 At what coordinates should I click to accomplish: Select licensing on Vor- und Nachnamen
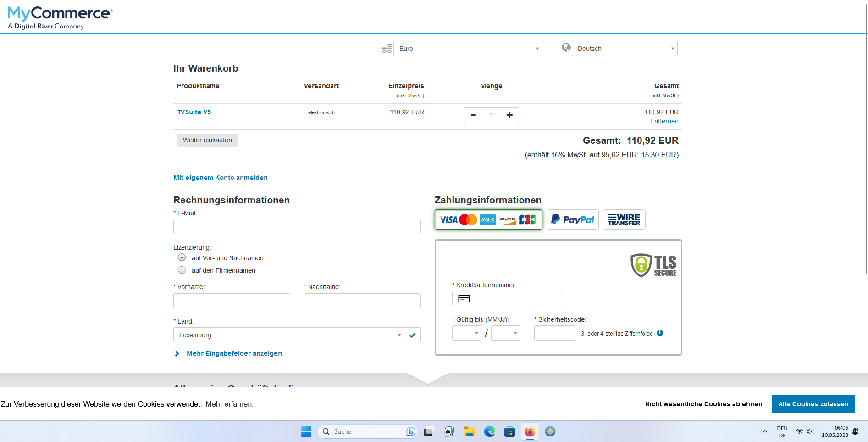182,257
